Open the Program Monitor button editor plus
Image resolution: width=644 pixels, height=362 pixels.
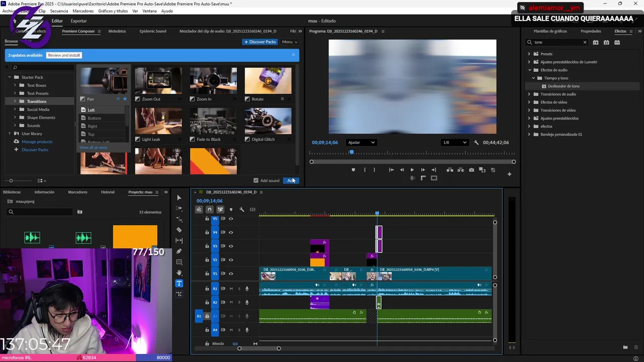[x=509, y=174]
